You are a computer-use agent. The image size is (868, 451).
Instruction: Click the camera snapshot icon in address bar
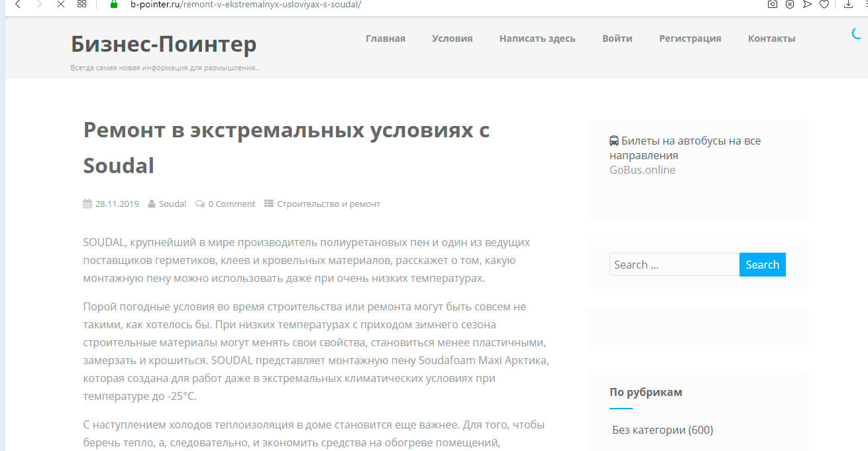point(772,4)
